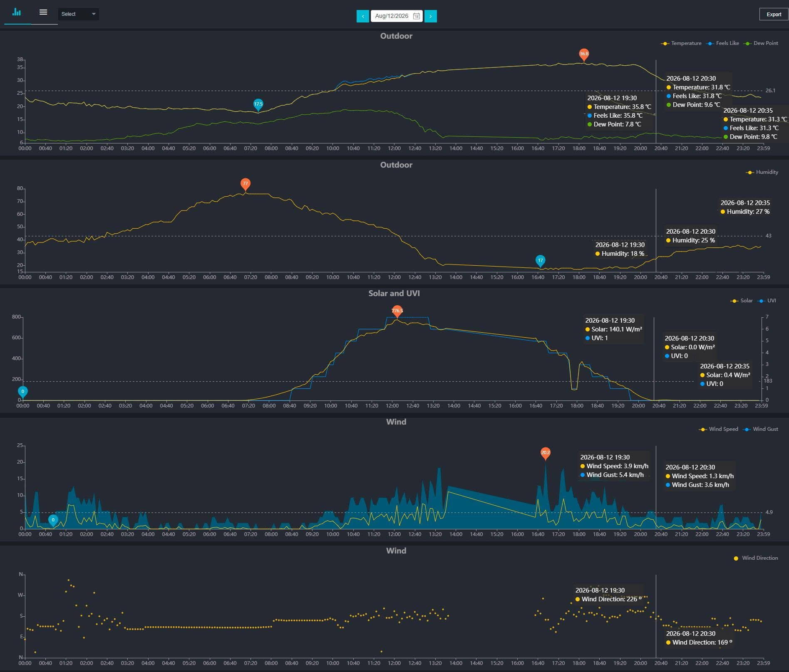This screenshot has width=789, height=672.
Task: Select the 77 humidity peak marker
Action: pyautogui.click(x=245, y=184)
